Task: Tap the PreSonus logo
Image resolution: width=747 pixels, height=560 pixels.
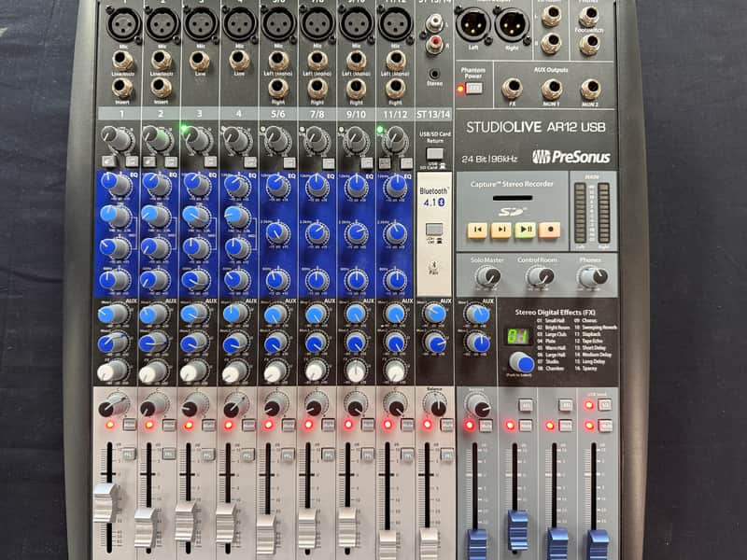Action: point(571,157)
